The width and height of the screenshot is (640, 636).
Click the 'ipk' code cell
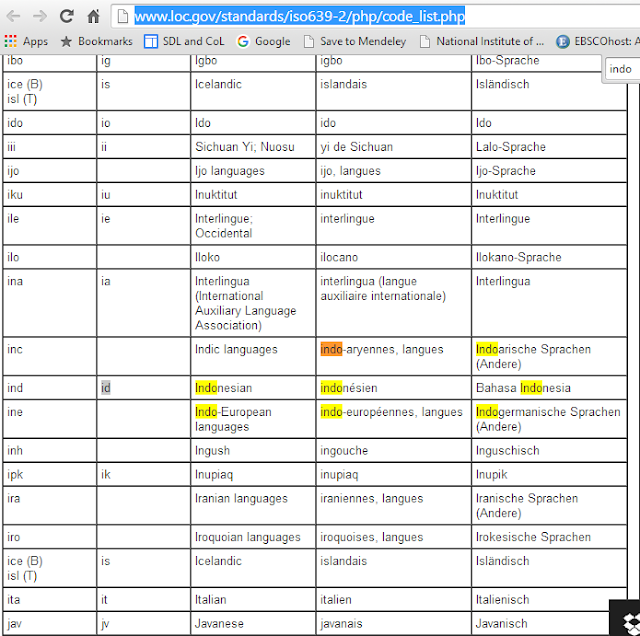point(50,474)
